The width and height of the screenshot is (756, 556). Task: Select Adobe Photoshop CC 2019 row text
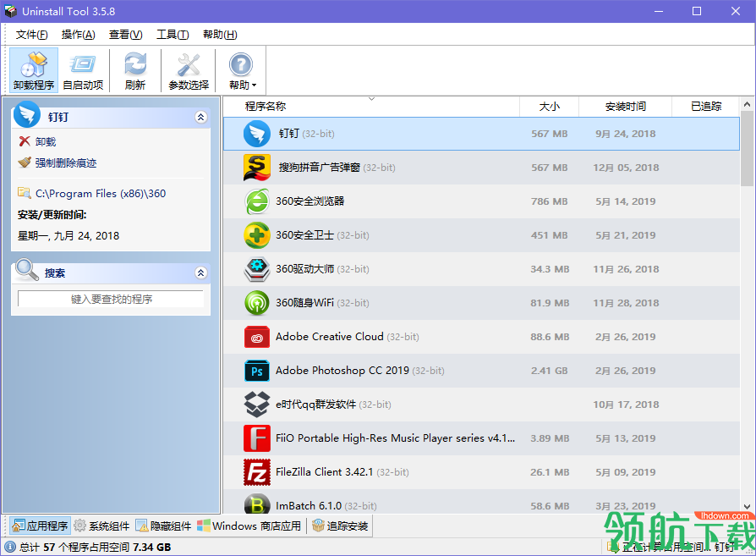[x=360, y=370]
